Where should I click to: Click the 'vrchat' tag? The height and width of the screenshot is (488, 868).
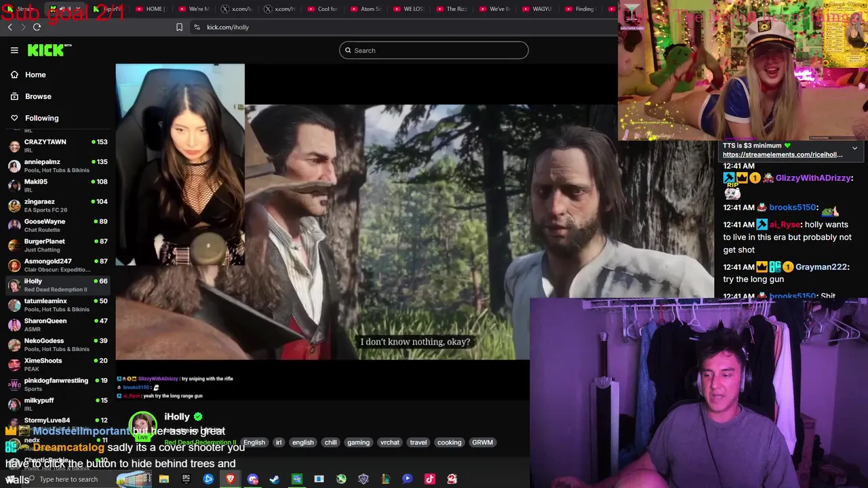[x=390, y=442]
